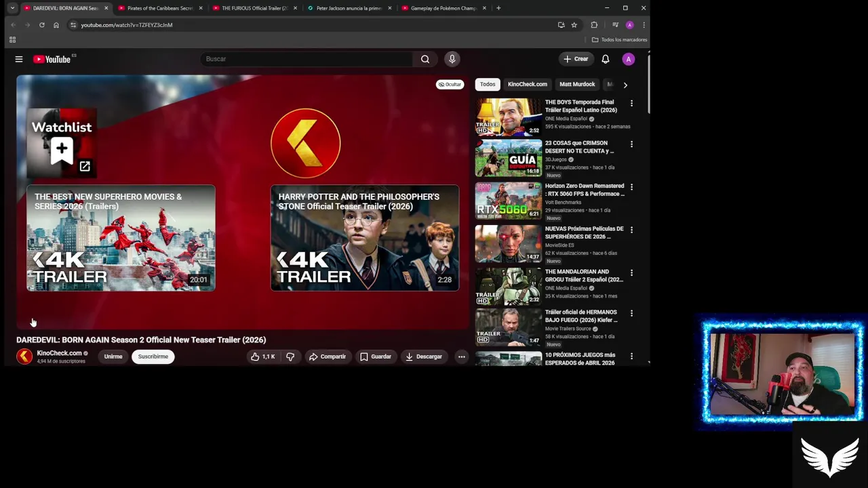Open the Watchlist end-screen card

61,142
